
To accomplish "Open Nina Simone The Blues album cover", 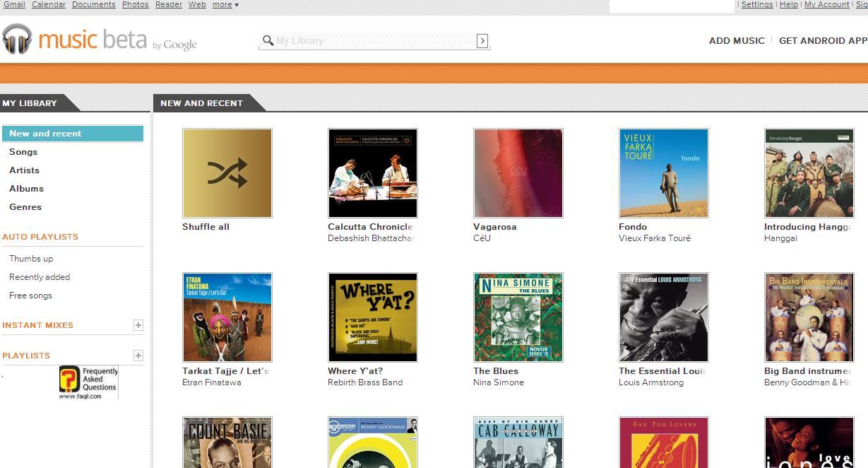I will [518, 317].
